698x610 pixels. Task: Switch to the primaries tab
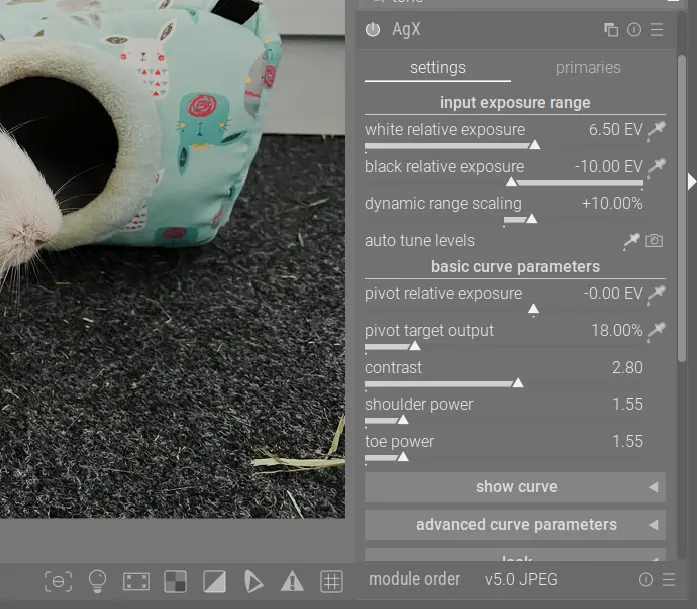click(x=588, y=67)
